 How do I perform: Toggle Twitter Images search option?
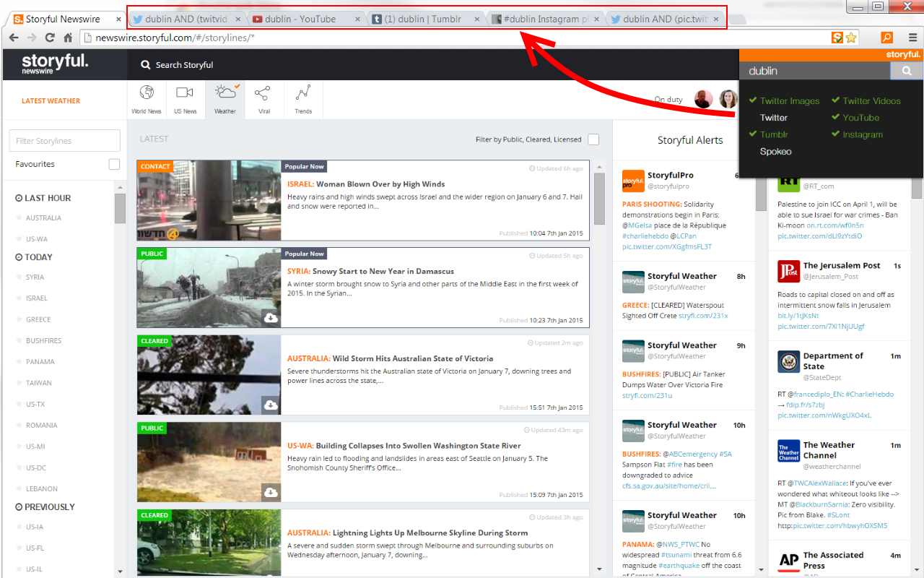[784, 101]
